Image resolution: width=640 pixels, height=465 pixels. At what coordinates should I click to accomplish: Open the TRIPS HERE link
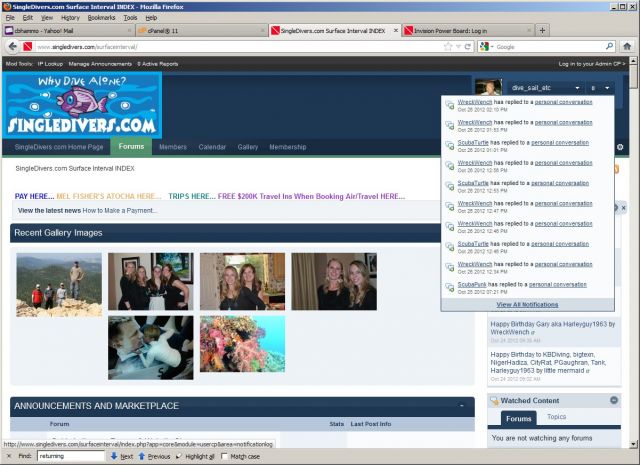tap(192, 196)
